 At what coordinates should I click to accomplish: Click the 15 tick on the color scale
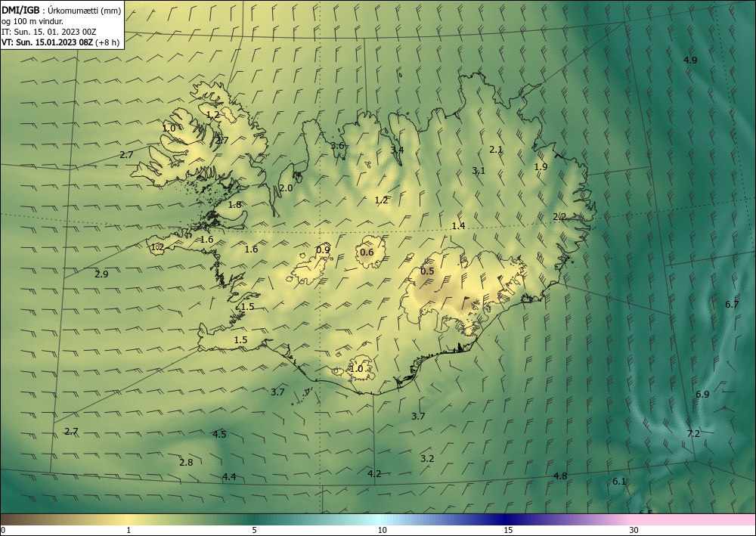coord(508,531)
